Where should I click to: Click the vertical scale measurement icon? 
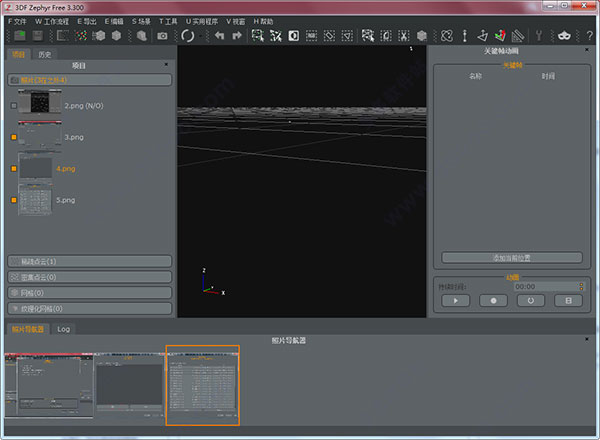pos(465,36)
